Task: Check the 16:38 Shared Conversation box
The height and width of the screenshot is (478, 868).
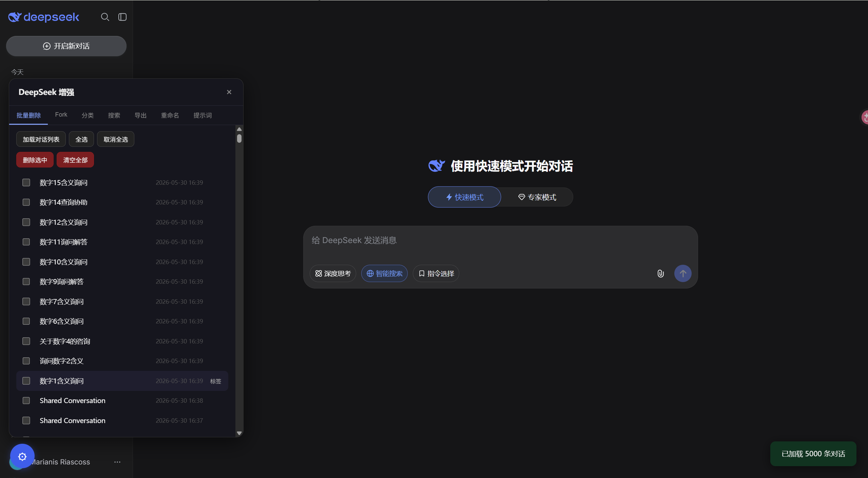Action: tap(26, 401)
